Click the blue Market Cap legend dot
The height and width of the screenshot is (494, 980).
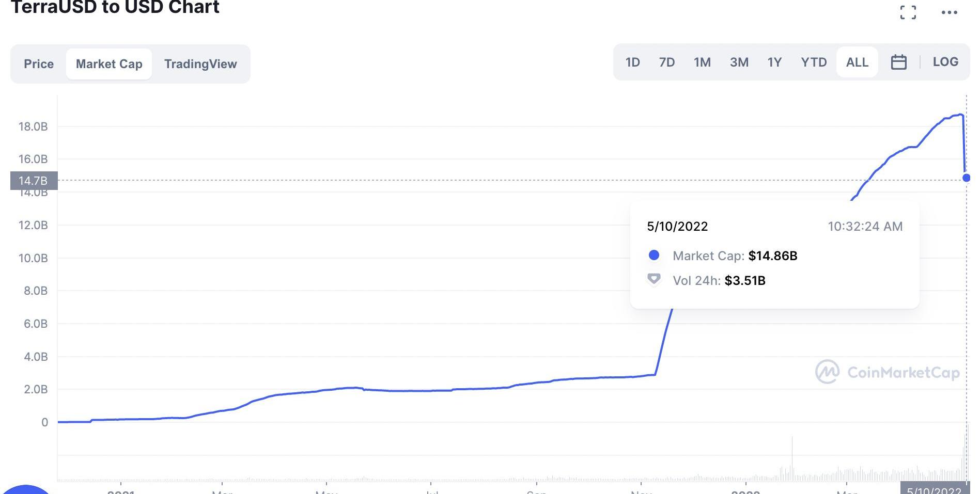click(x=654, y=256)
